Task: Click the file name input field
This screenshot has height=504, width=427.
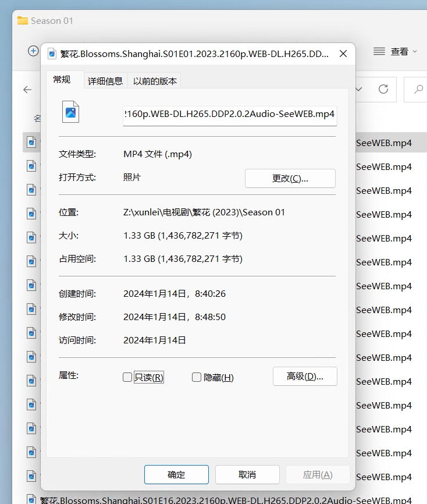Action: [x=230, y=115]
